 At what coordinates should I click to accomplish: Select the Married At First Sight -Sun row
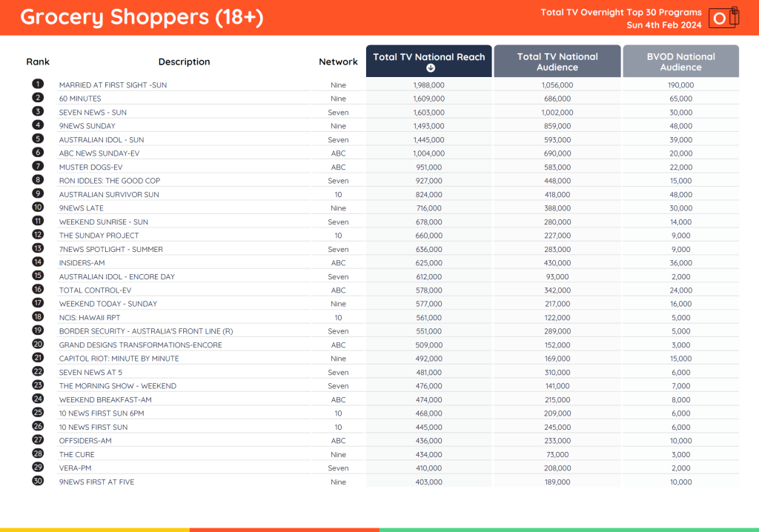113,85
